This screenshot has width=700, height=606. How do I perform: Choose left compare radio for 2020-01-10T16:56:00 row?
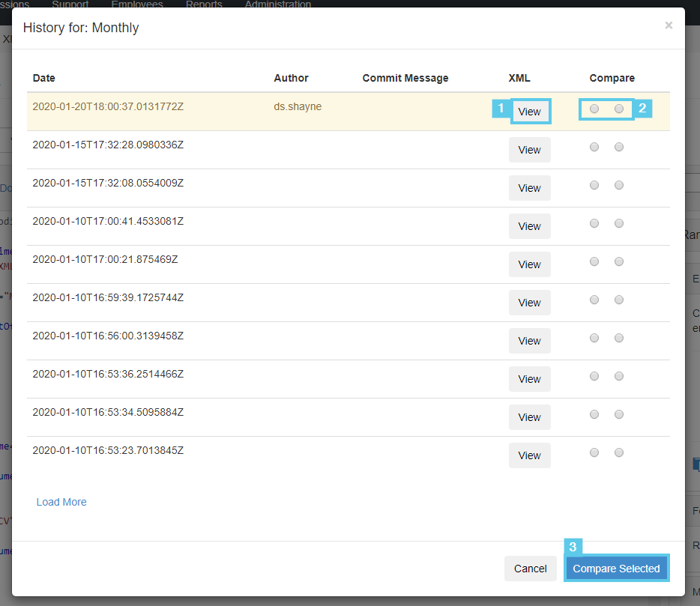(x=594, y=338)
